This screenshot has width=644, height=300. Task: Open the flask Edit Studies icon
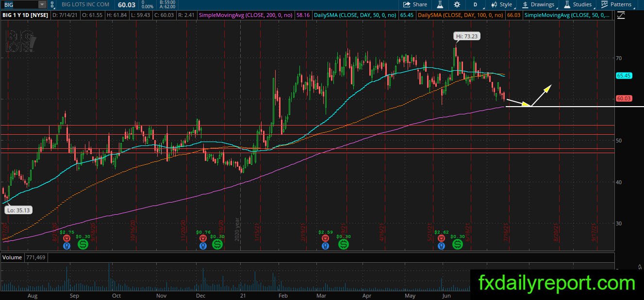(x=440, y=4)
